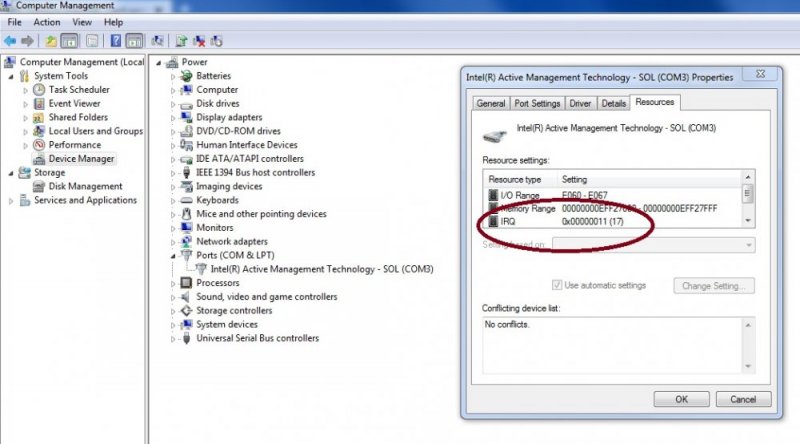The height and width of the screenshot is (444, 800).
Task: Click the Uninstall device toolbar icon
Action: pos(199,41)
